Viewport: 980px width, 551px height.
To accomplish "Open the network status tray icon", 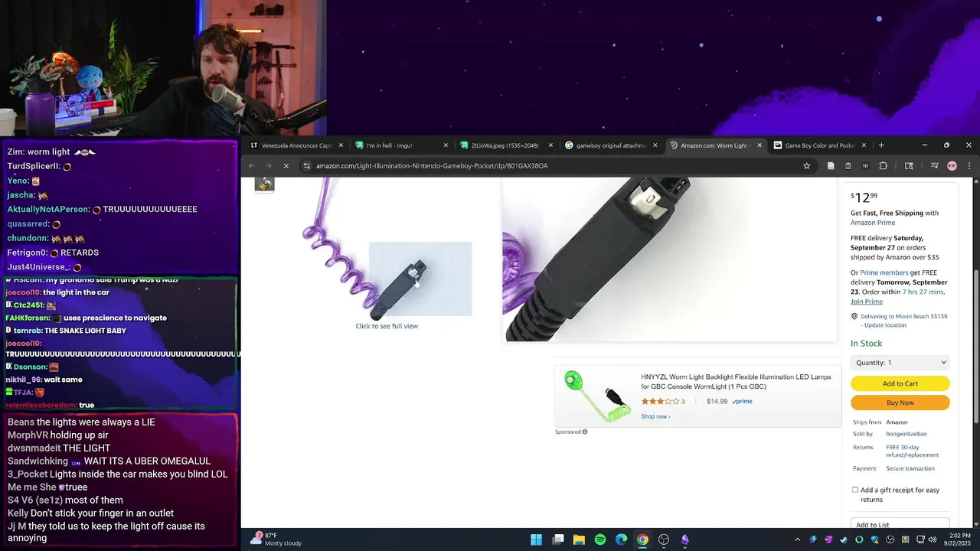I will pyautogui.click(x=919, y=540).
